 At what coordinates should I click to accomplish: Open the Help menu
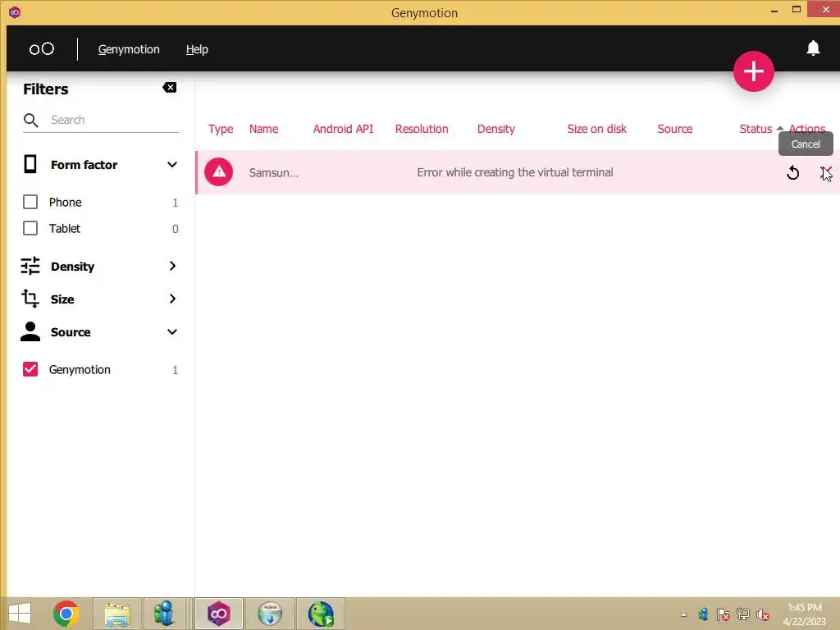click(x=197, y=49)
